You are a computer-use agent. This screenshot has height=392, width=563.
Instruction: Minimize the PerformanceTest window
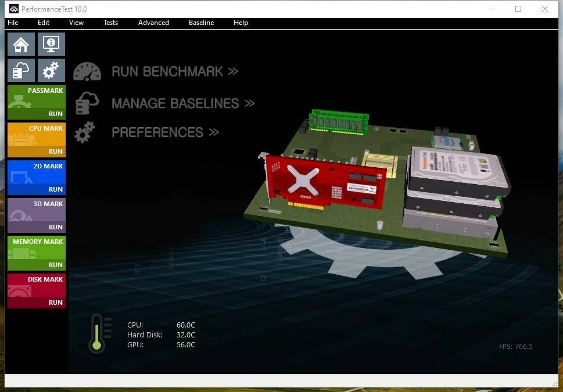492,9
